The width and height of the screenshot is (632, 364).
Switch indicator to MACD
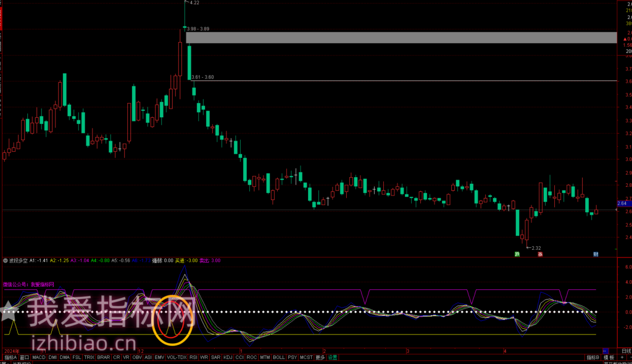[39, 358]
